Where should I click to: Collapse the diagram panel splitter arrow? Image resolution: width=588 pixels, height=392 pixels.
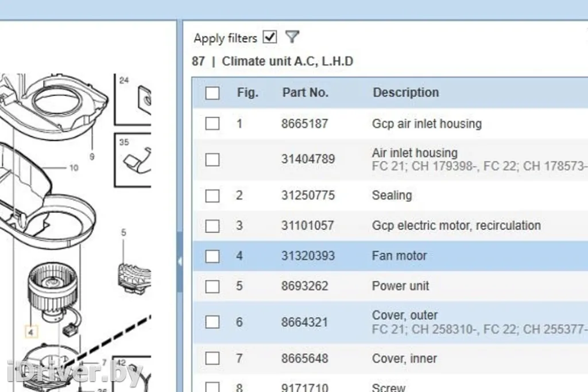click(180, 262)
